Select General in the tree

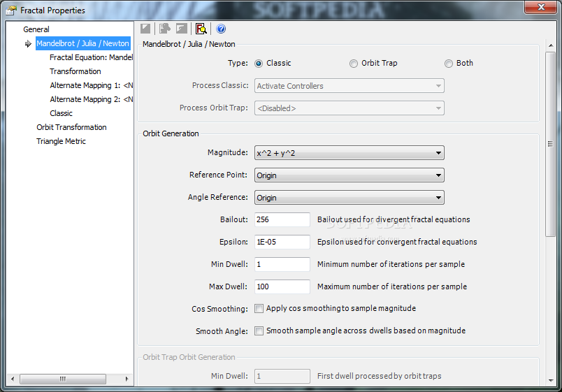click(36, 29)
